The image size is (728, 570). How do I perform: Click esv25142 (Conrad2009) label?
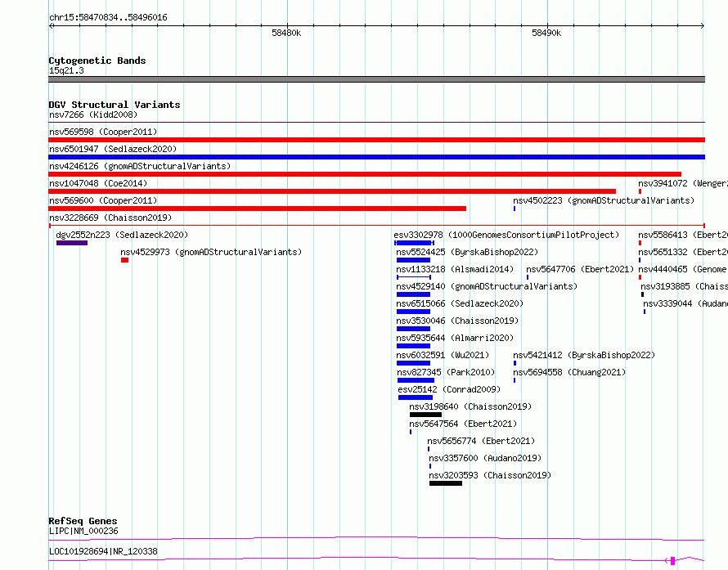coord(449,389)
